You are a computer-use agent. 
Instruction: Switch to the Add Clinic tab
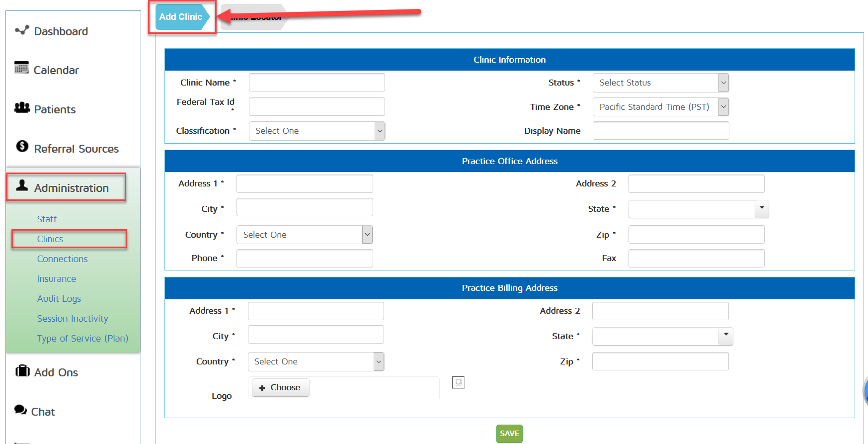point(181,17)
